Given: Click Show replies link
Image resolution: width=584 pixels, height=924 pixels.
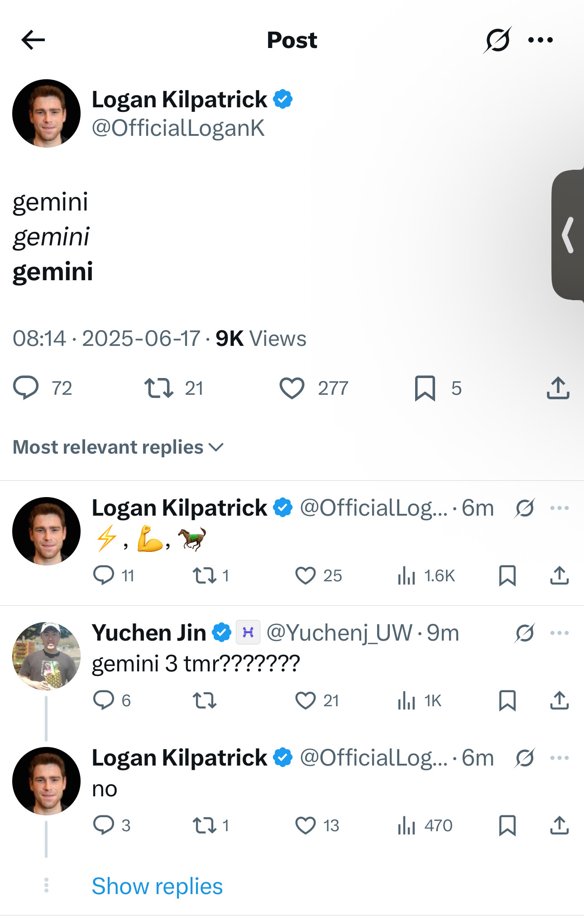Looking at the screenshot, I should (x=157, y=886).
